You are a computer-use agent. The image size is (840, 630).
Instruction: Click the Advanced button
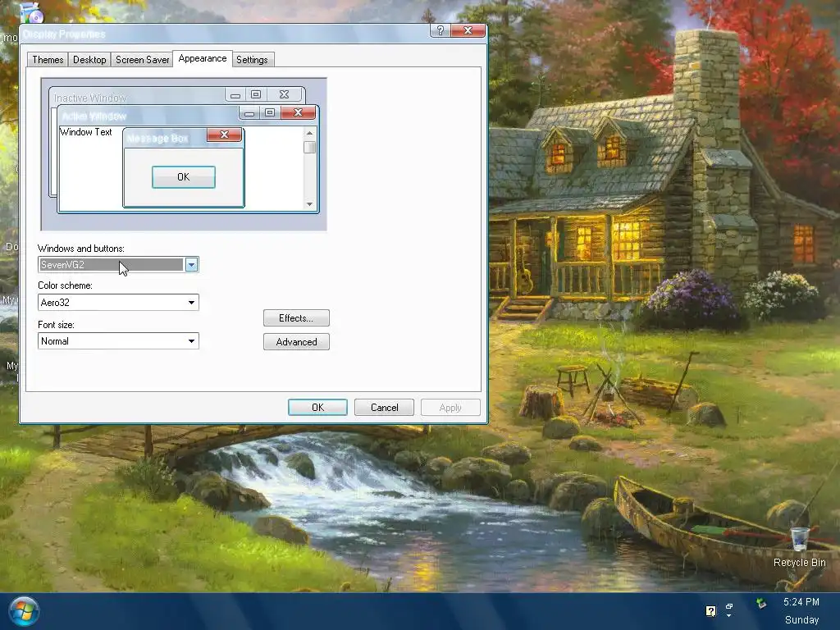tap(296, 342)
